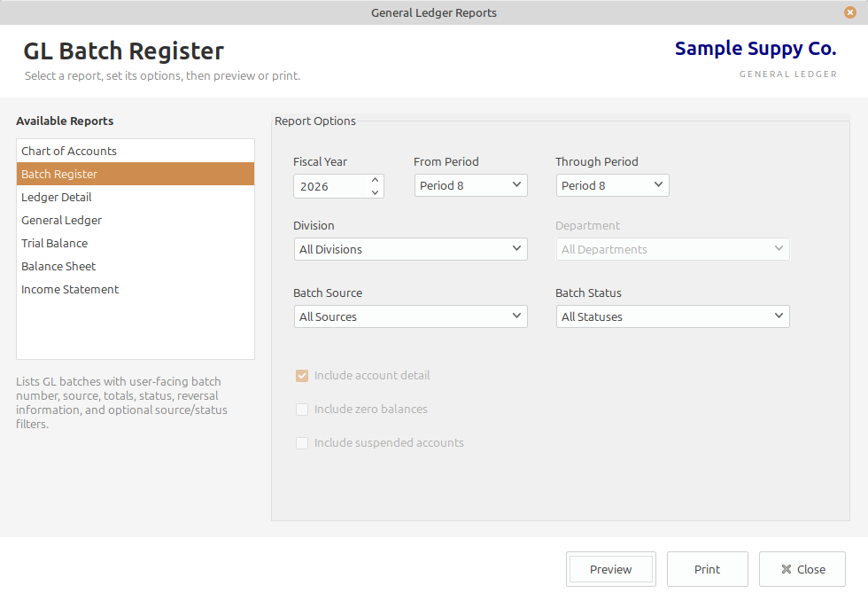The image size is (868, 601).
Task: Click the GL Batch Register heading
Action: (x=123, y=51)
